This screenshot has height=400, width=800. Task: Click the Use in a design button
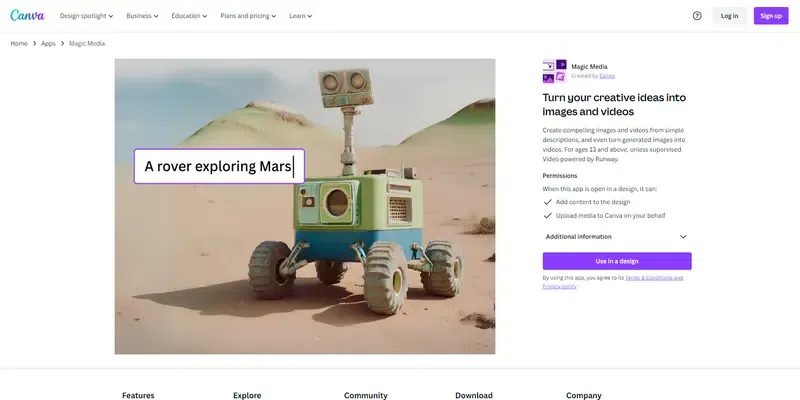click(617, 261)
